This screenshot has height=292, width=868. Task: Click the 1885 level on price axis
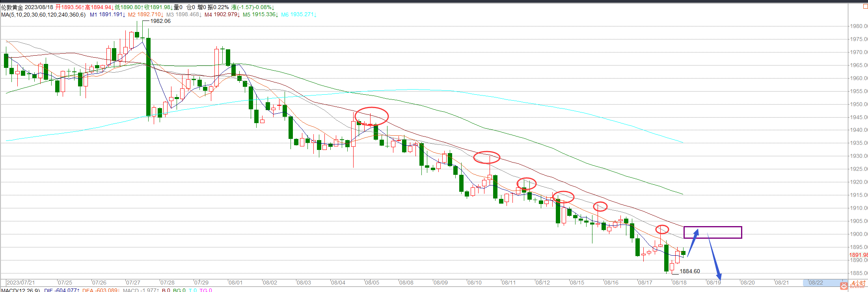point(859,273)
